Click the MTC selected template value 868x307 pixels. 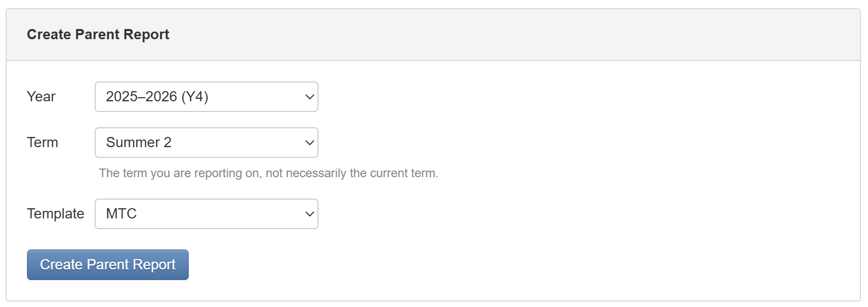[121, 214]
